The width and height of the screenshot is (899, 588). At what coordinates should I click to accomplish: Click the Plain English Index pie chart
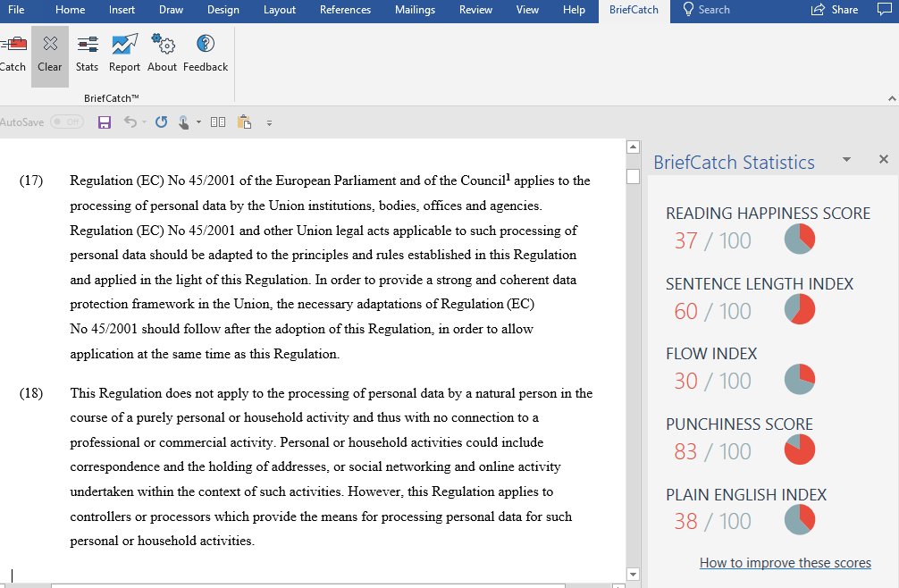click(799, 519)
